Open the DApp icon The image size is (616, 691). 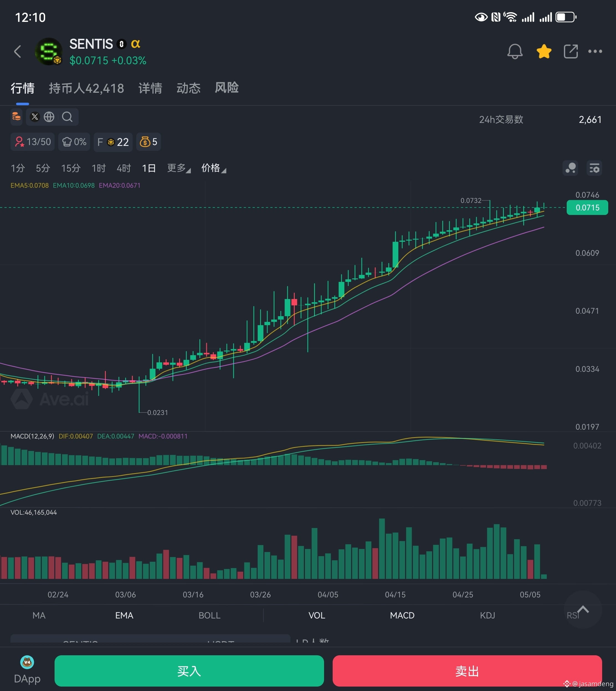27,670
